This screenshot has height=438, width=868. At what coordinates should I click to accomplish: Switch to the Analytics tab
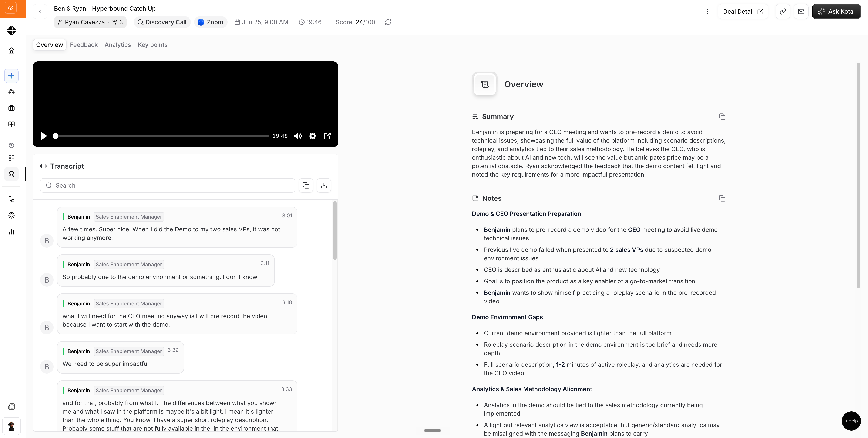118,45
